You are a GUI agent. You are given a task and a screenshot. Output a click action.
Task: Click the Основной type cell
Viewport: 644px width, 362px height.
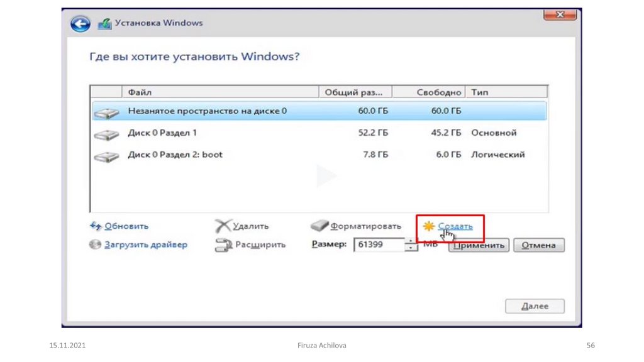click(494, 133)
